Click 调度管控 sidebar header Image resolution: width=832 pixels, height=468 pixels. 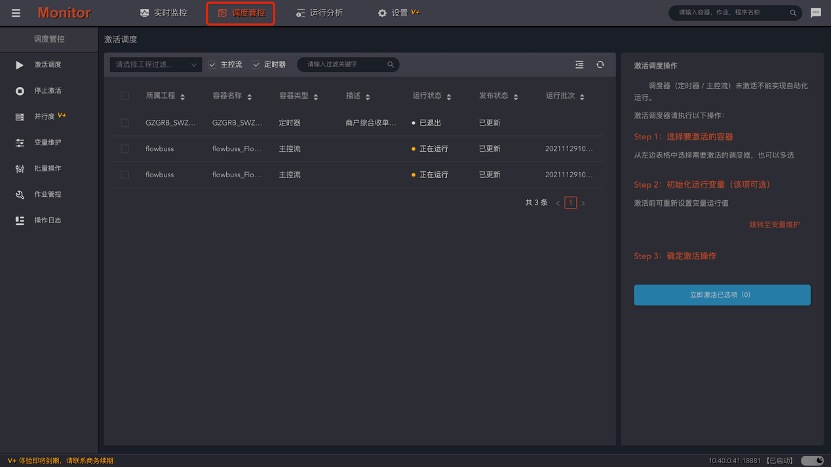[49, 39]
